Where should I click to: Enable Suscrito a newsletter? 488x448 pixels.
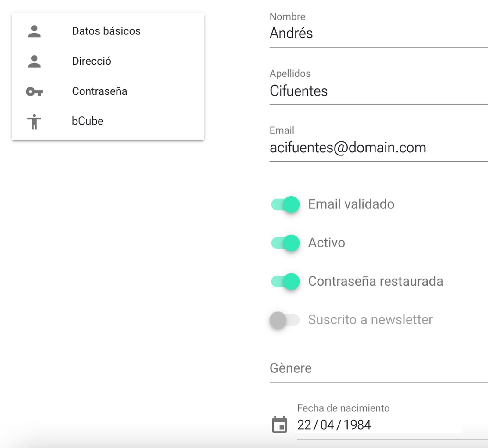(284, 320)
